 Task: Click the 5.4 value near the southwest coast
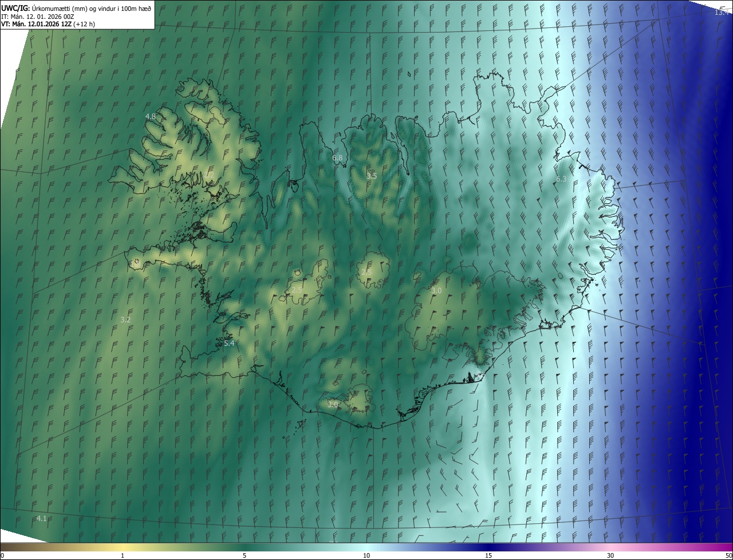tap(229, 343)
